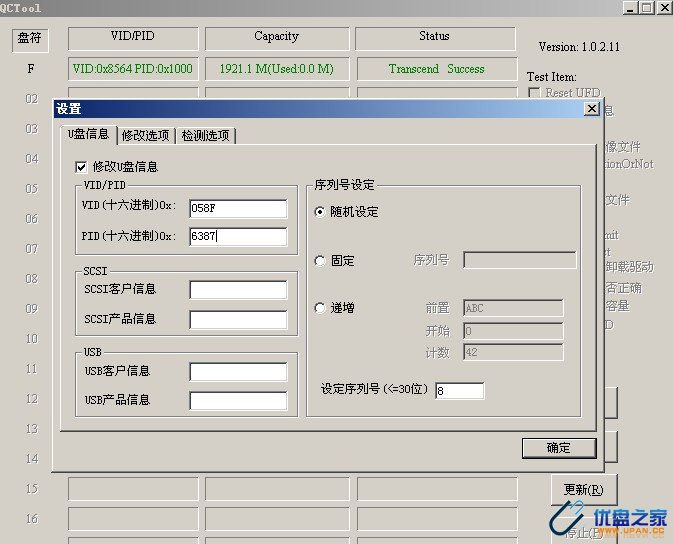Click the 盘符 column header button
Image resolution: width=673 pixels, height=544 pixels.
[30, 39]
